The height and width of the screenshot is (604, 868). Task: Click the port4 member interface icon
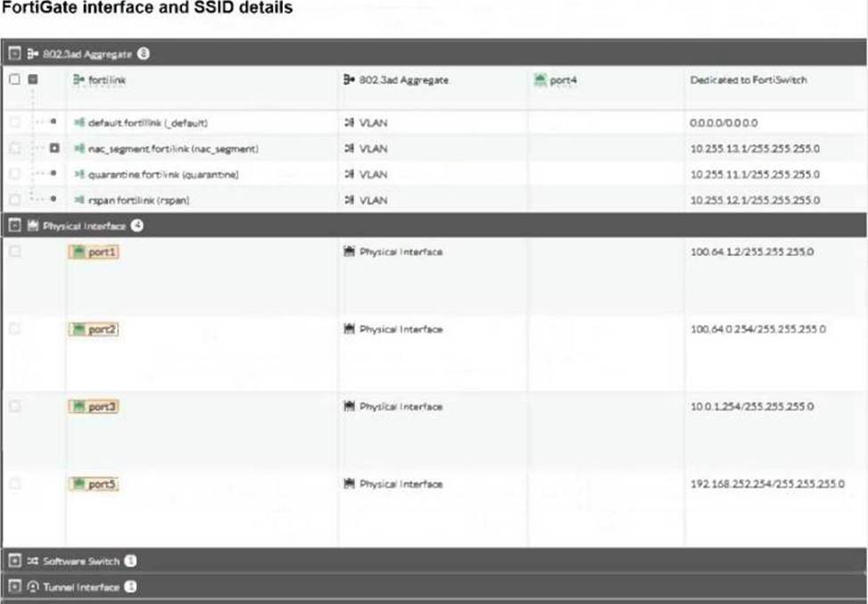(x=539, y=80)
